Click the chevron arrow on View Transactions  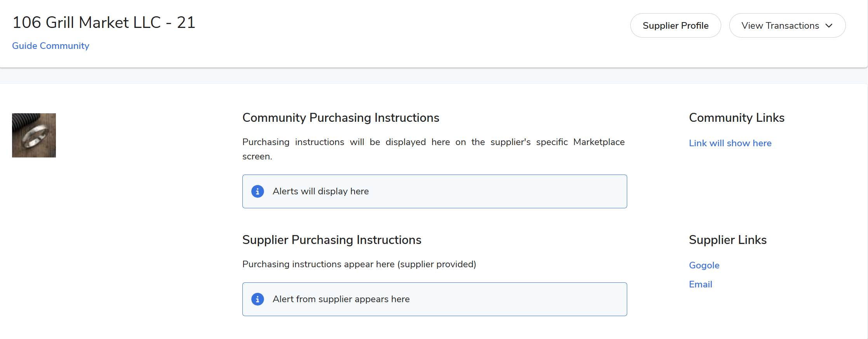click(x=829, y=26)
